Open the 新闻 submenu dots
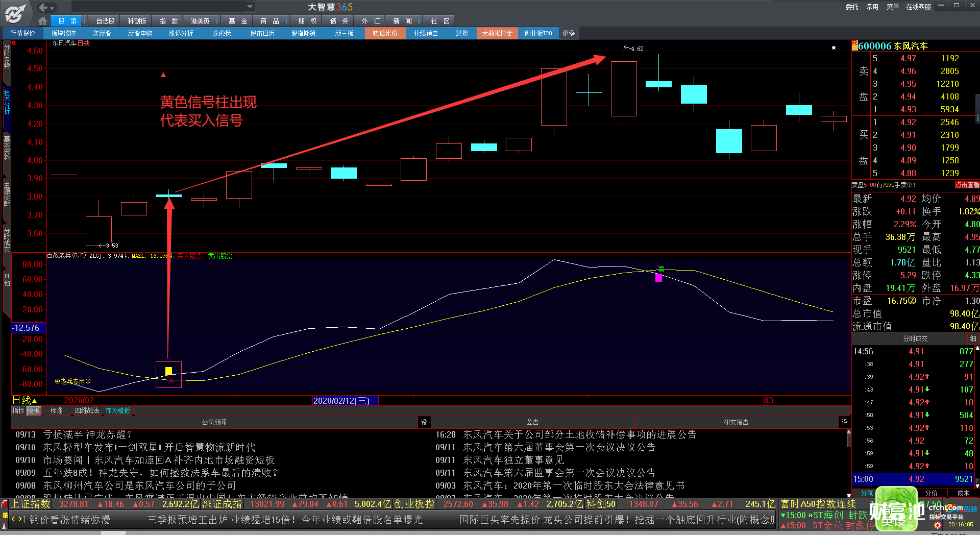 [419, 21]
